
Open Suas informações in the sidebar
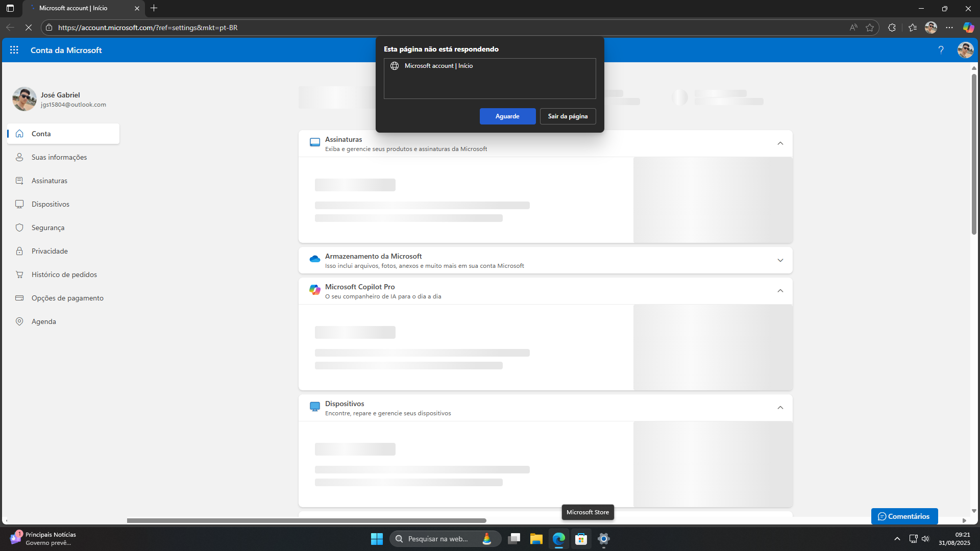(x=63, y=157)
